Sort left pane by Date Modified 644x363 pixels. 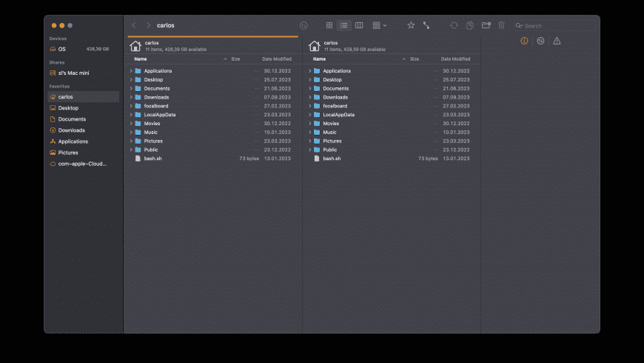[277, 59]
